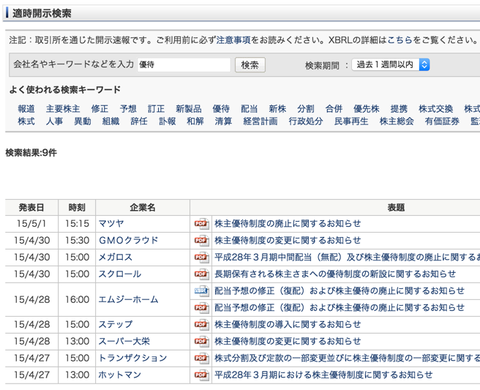Open the 検索期間 dropdown 過去1週間以内
Viewport: 480px width, 390px height.
click(391, 65)
